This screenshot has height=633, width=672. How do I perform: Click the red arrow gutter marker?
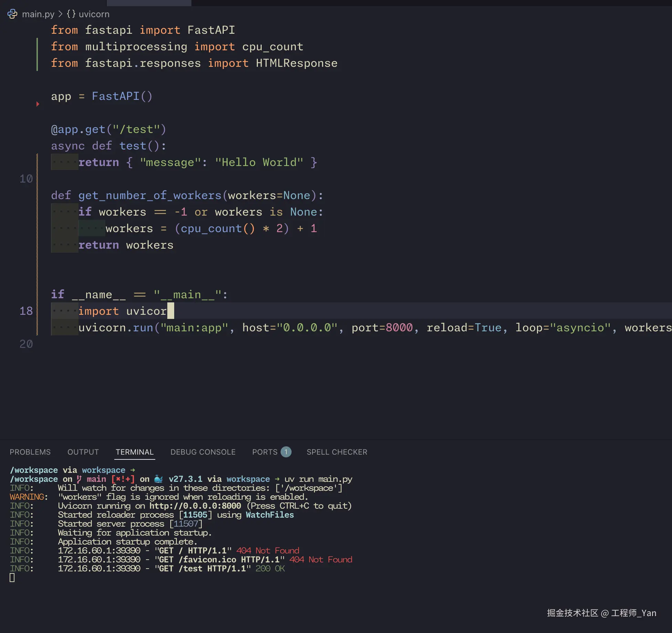[38, 104]
